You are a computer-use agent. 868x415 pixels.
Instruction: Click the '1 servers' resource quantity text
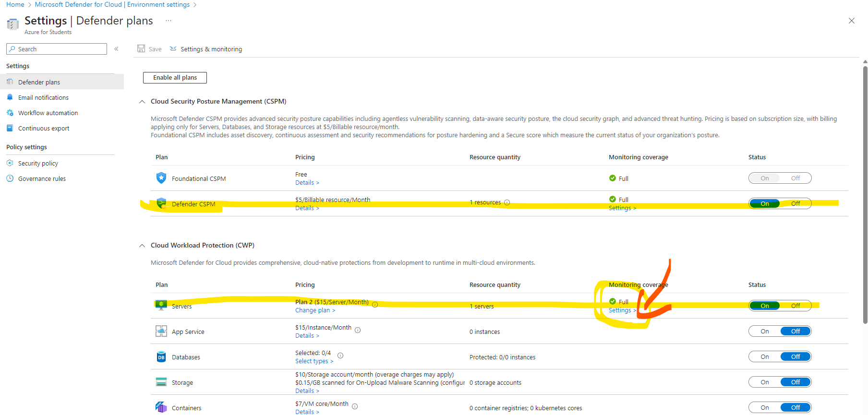pos(482,306)
